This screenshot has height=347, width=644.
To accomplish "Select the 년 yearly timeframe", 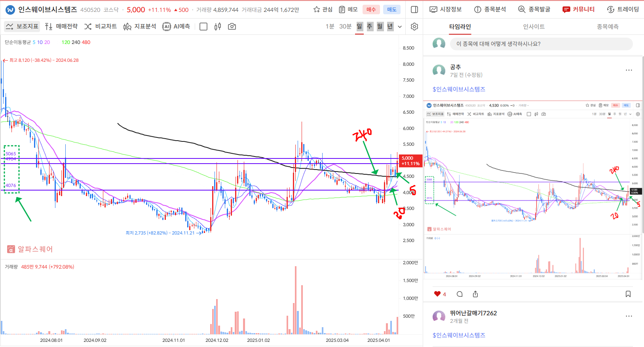I will coord(390,27).
